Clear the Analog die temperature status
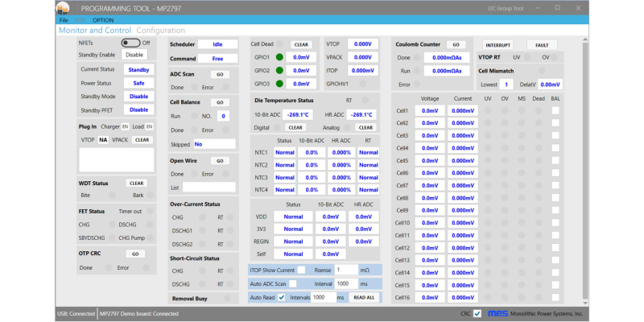Screen dimensions: 644x322 click(x=365, y=128)
